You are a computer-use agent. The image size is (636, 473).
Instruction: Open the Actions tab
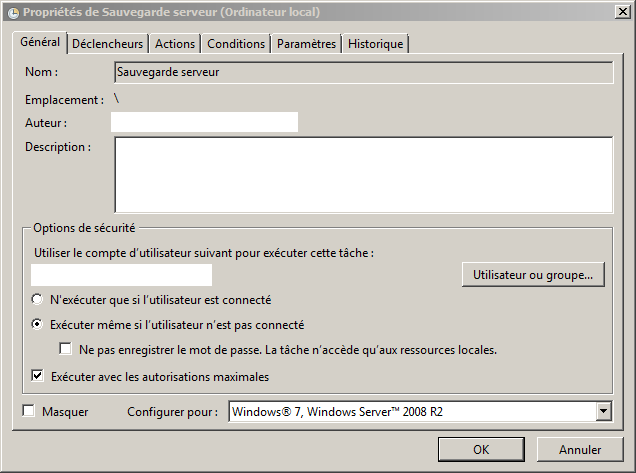click(175, 44)
